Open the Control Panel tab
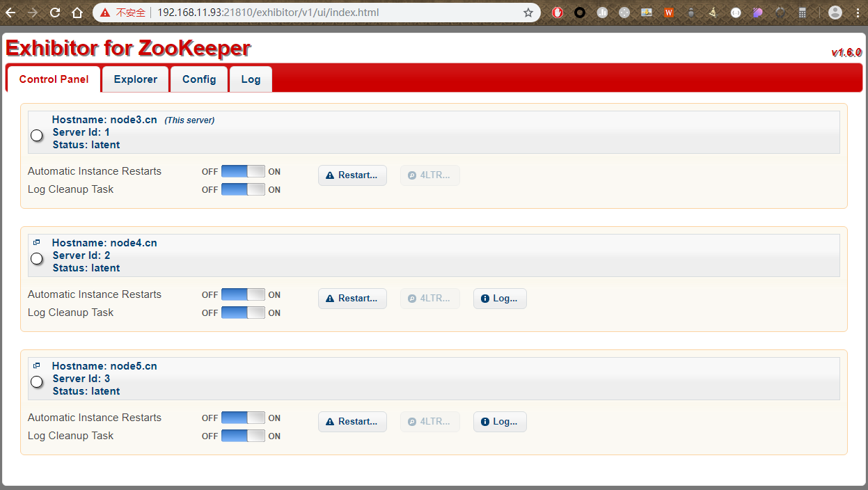Viewport: 868px width, 490px height. click(x=54, y=79)
